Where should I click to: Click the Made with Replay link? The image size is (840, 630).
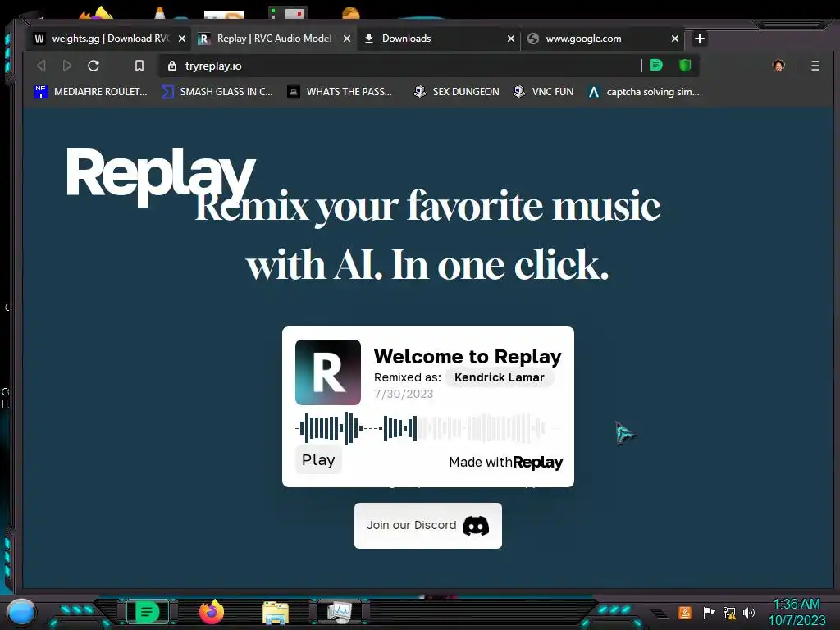coord(505,463)
